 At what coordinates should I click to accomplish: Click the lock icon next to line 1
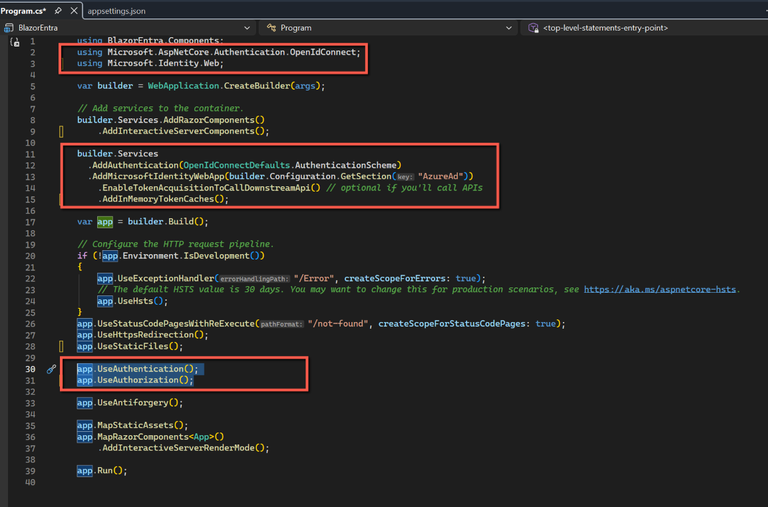pos(15,42)
